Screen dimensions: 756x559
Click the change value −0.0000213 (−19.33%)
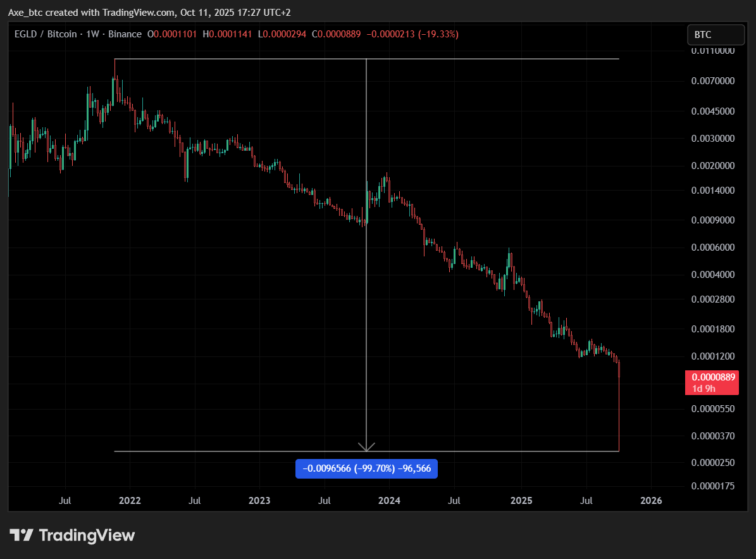click(x=412, y=34)
